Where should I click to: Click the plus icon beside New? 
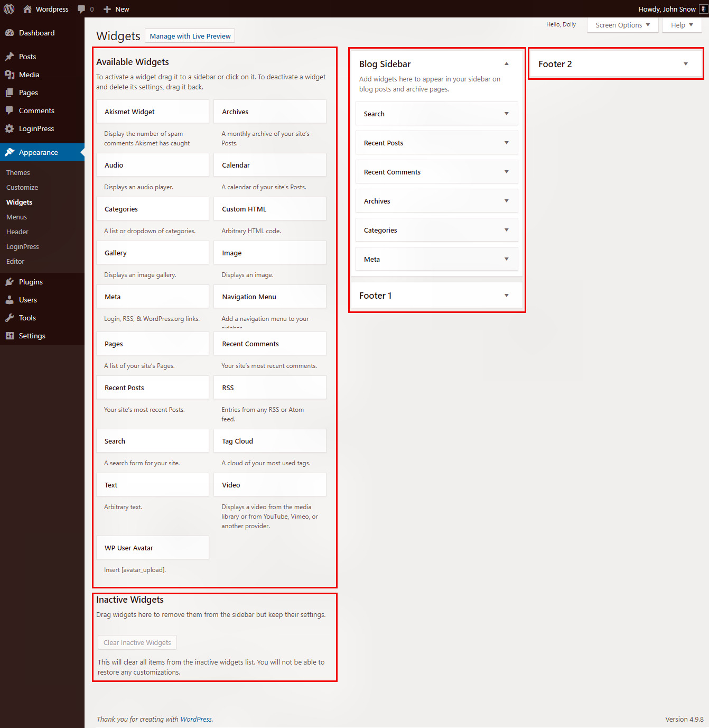tap(107, 9)
